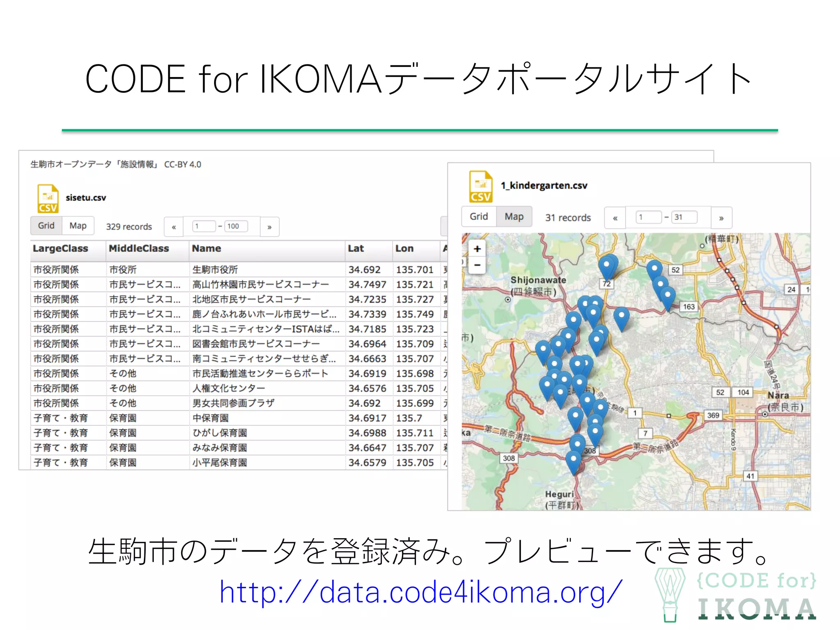
Task: Click the sisetu.csv CSV file icon
Action: [x=48, y=199]
